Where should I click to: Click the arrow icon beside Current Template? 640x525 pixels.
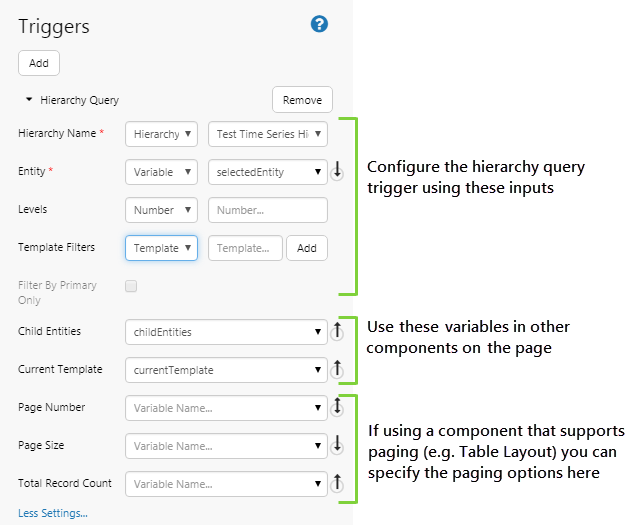point(338,370)
